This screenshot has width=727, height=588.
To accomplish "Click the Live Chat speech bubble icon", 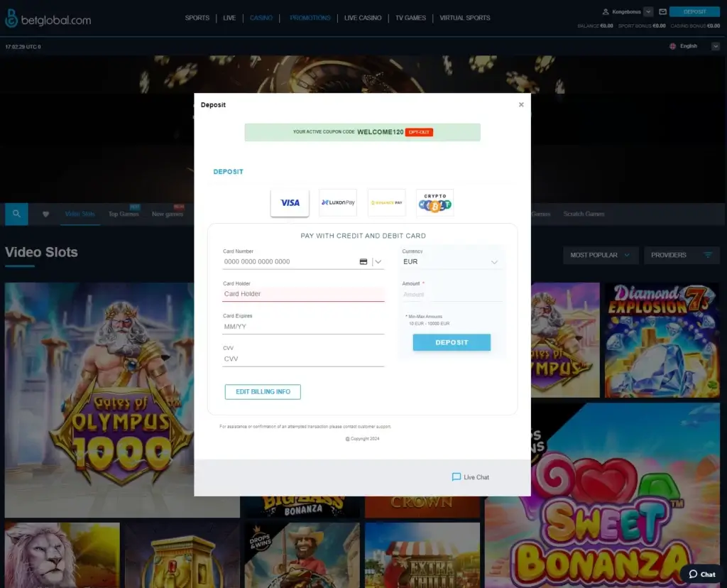I will tap(457, 477).
